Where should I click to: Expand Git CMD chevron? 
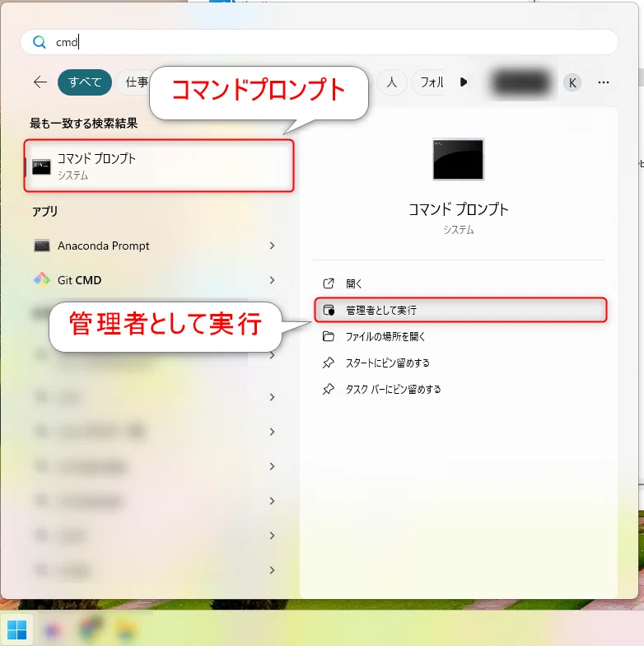pyautogui.click(x=272, y=280)
